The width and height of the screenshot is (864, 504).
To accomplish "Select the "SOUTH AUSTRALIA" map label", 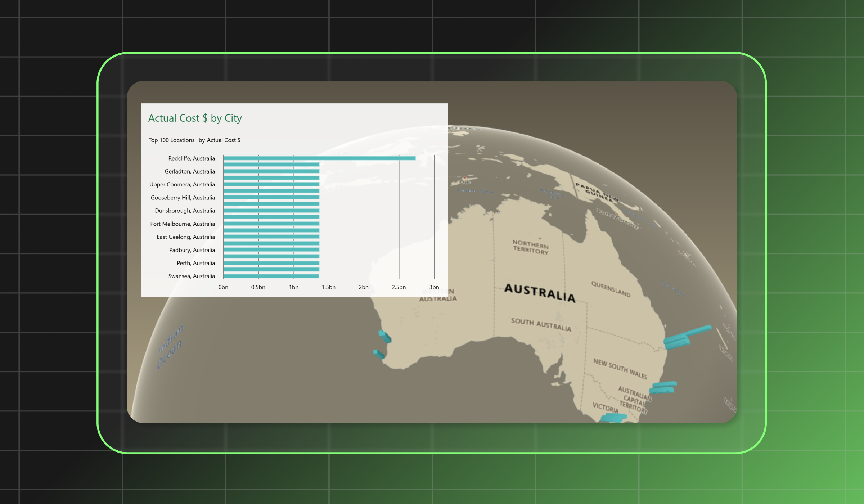I will 541,324.
